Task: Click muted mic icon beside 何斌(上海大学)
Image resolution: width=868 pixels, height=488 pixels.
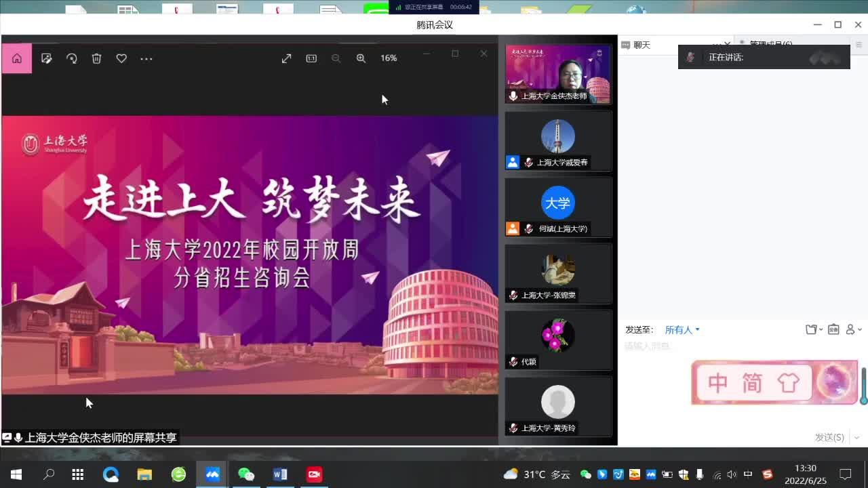Action: (529, 229)
